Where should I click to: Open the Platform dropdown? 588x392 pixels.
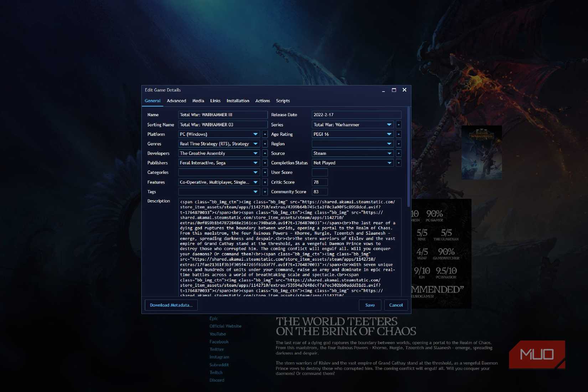[255, 134]
